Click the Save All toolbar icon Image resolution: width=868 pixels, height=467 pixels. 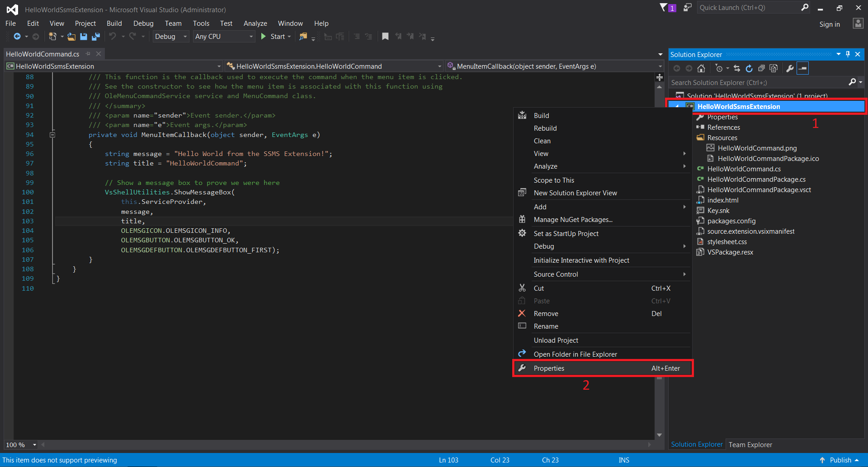click(96, 37)
